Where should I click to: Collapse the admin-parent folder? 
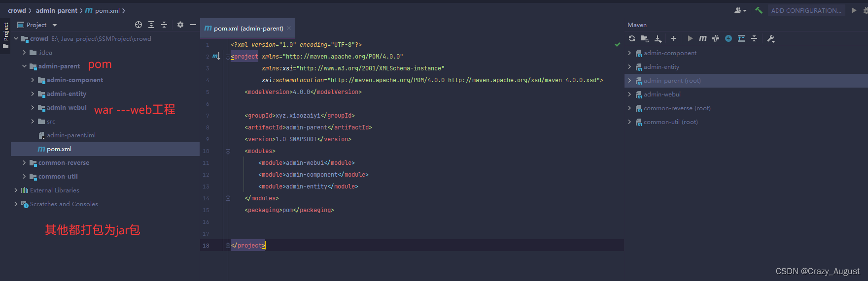24,66
